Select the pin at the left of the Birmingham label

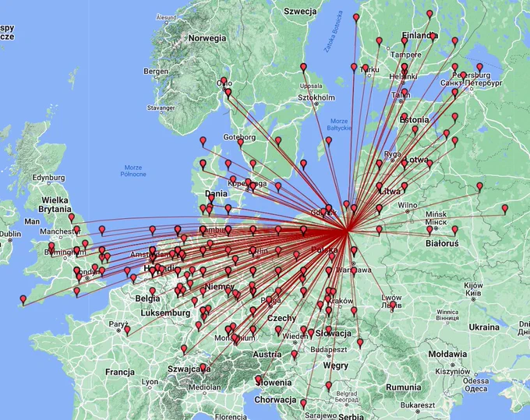point(51,246)
